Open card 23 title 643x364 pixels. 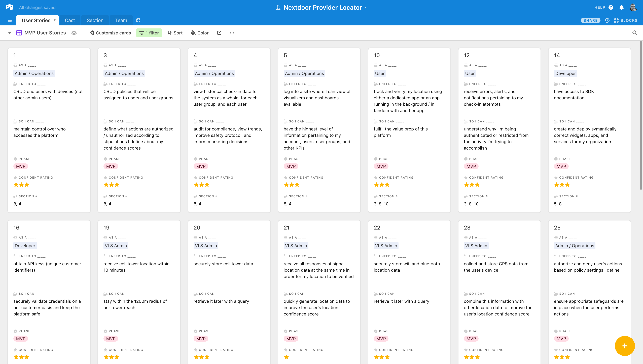[x=467, y=227]
